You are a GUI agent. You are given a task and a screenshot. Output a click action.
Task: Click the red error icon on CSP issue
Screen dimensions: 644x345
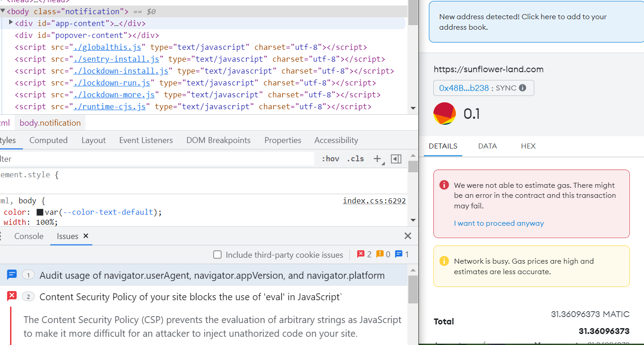pos(12,296)
